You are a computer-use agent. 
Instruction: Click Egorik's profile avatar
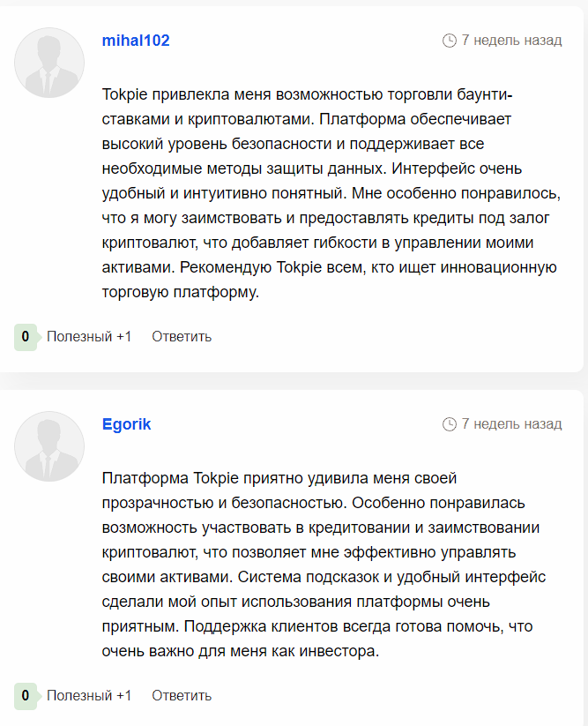49,446
